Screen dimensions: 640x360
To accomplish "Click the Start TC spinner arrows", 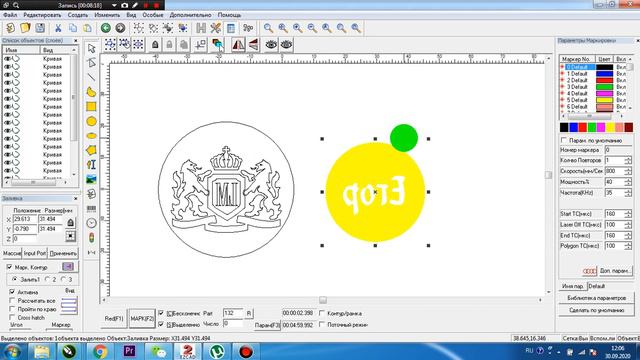I will [628, 214].
